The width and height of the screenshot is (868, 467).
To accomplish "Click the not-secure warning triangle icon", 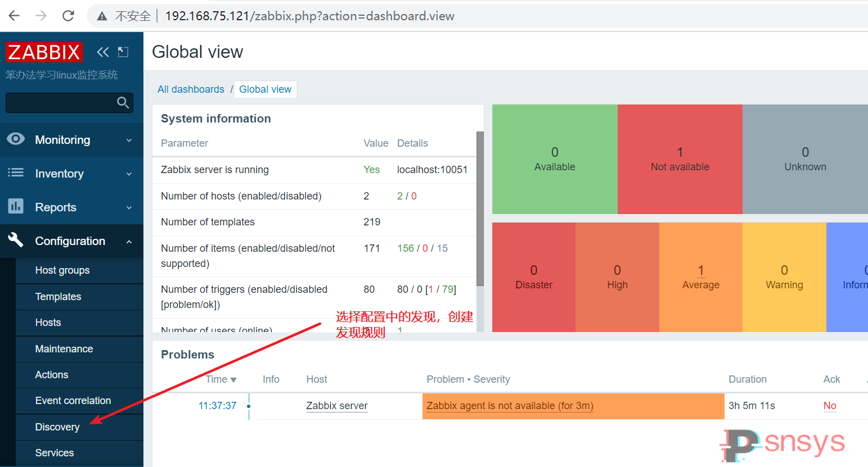I will [102, 16].
